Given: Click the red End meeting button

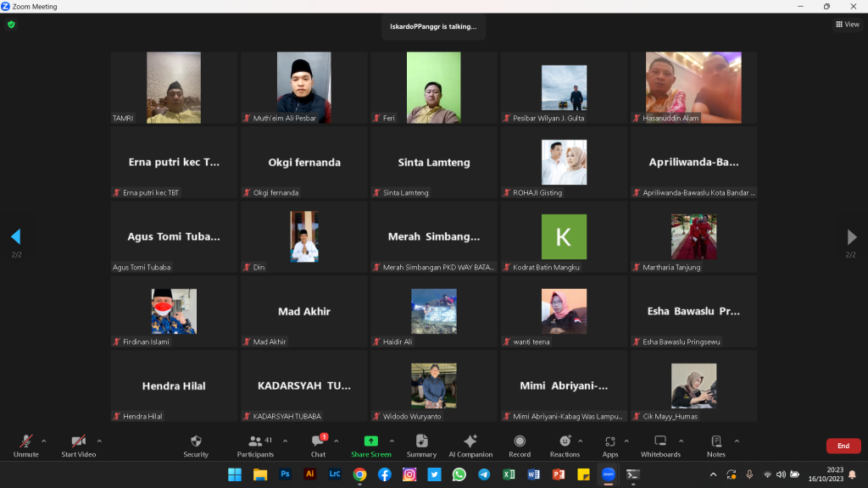Looking at the screenshot, I should coord(843,446).
